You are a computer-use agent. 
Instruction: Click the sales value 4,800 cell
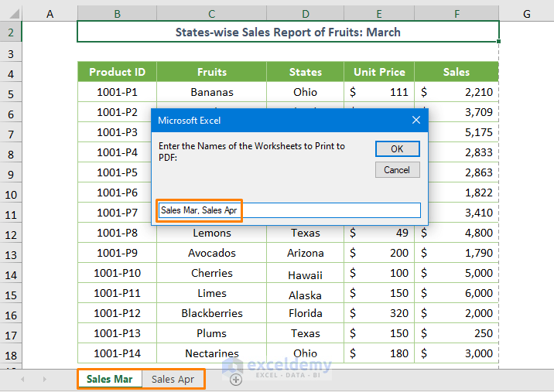(x=457, y=233)
